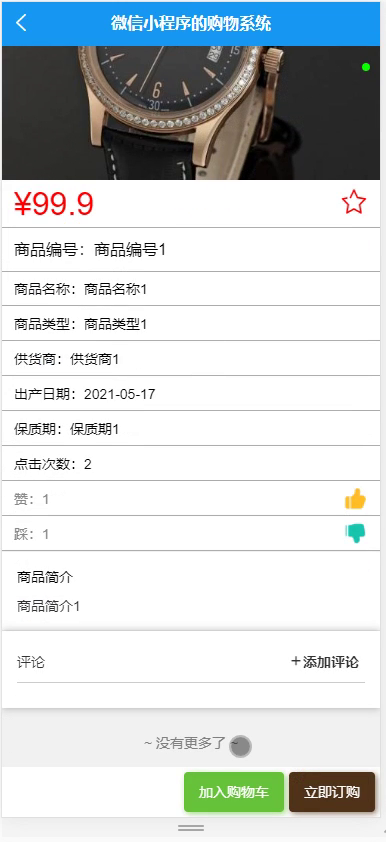Image resolution: width=386 pixels, height=842 pixels.
Task: Click the page title 微信小程序的购物系统
Action: click(191, 24)
